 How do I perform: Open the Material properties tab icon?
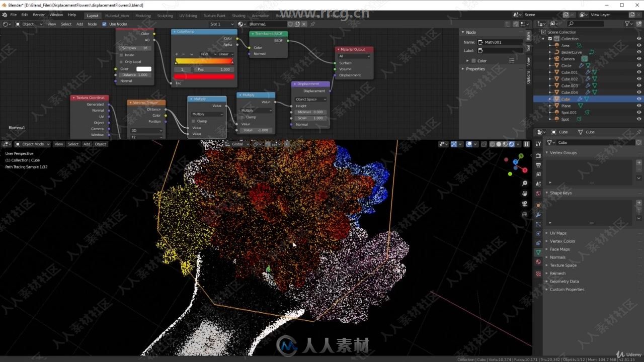pyautogui.click(x=538, y=262)
